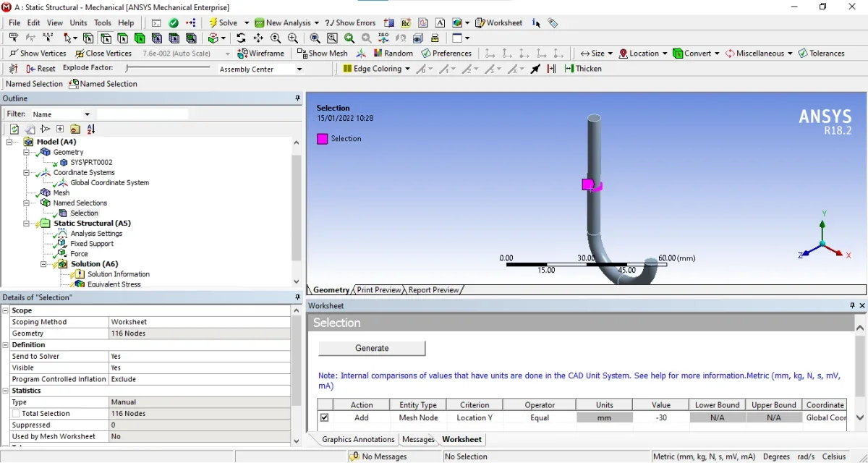Open the Solve dropdown arrow
The image size is (868, 463).
(247, 23)
